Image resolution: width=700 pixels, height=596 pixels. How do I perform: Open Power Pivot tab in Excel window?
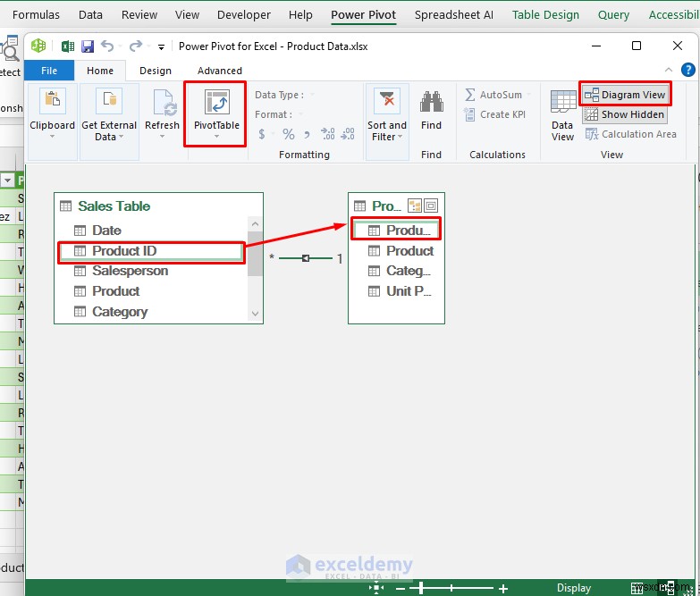(x=363, y=14)
